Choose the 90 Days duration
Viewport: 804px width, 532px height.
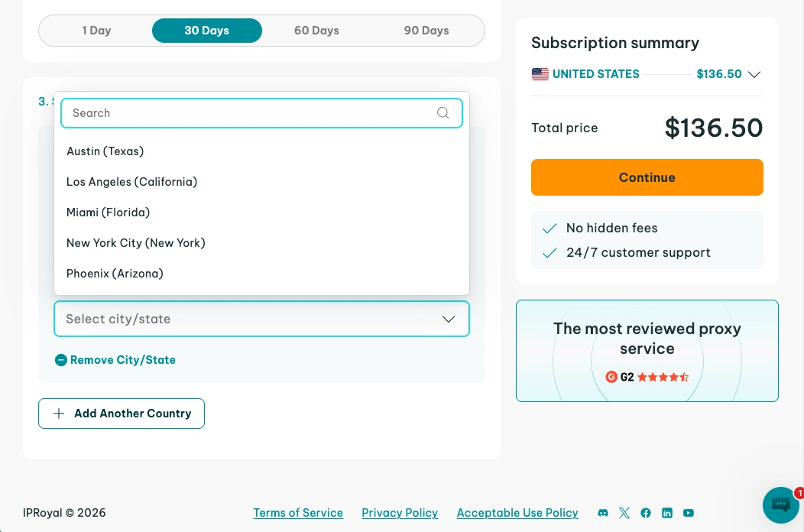[x=426, y=31]
